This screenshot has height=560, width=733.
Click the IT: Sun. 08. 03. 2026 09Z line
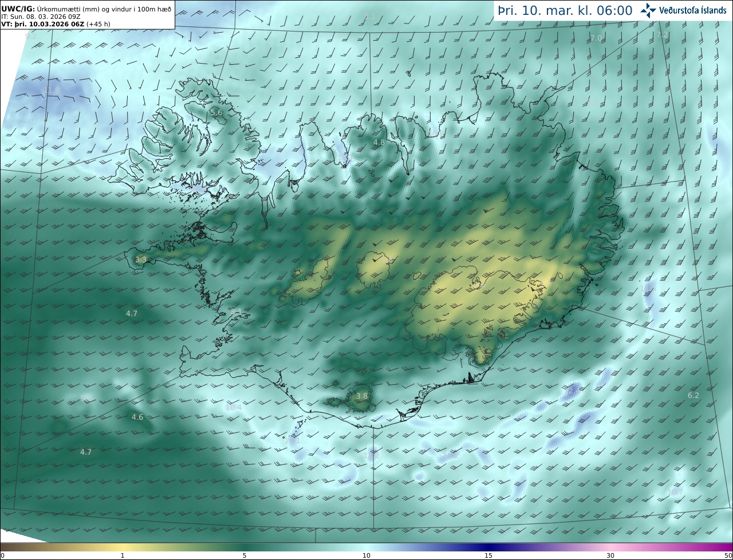(41, 17)
